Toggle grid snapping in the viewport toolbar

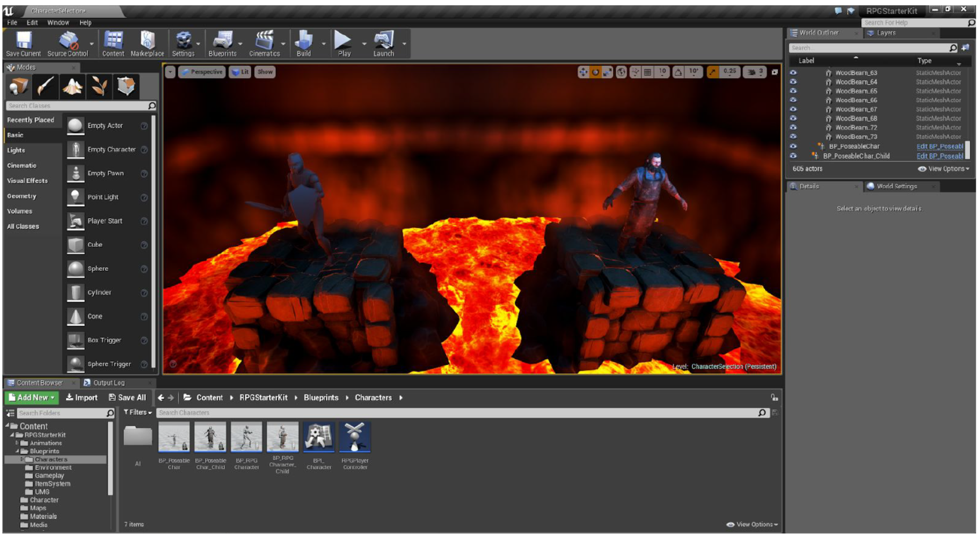pos(647,72)
